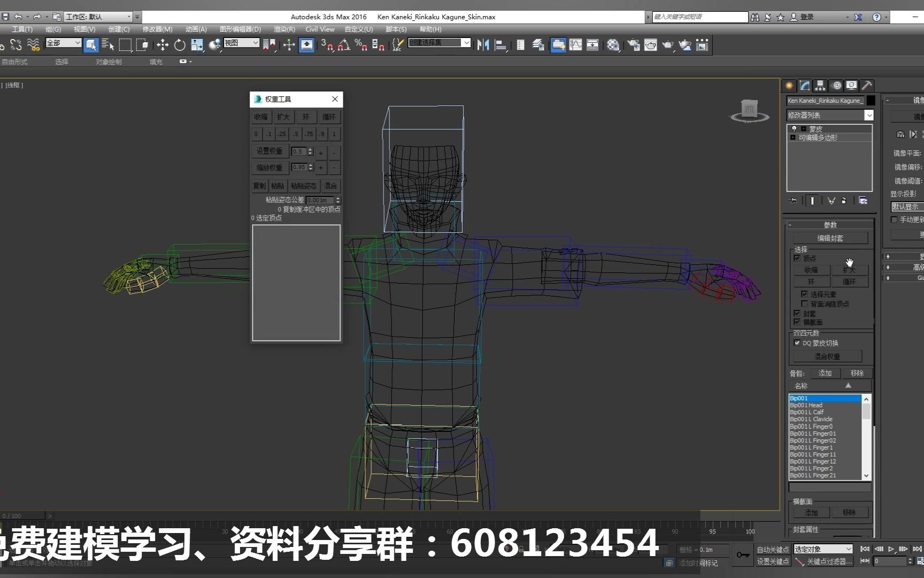Viewport: 924px width, 578px height.
Task: Select the Select and Move tool
Action: point(163,45)
